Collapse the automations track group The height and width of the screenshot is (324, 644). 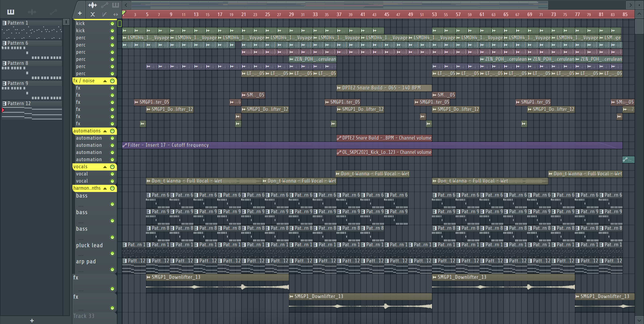coord(105,131)
